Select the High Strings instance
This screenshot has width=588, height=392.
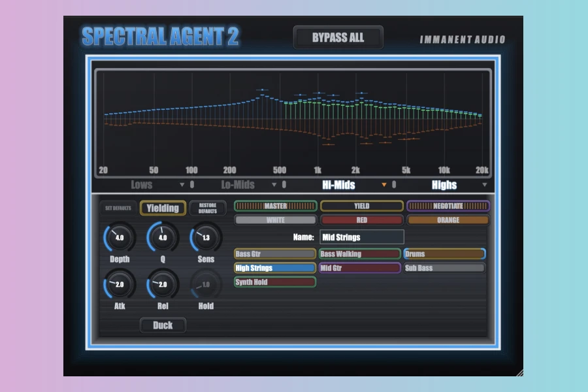click(275, 268)
